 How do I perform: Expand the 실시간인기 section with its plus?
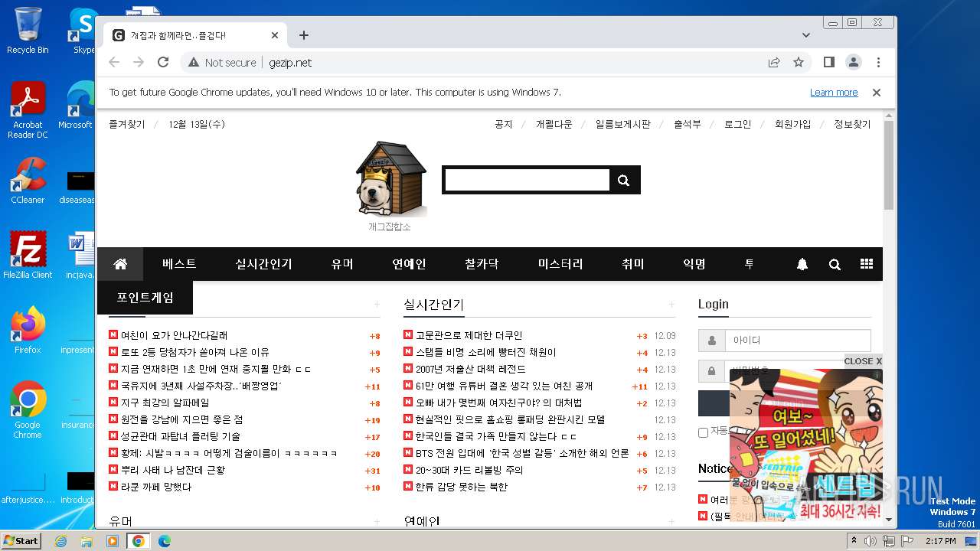coord(671,305)
